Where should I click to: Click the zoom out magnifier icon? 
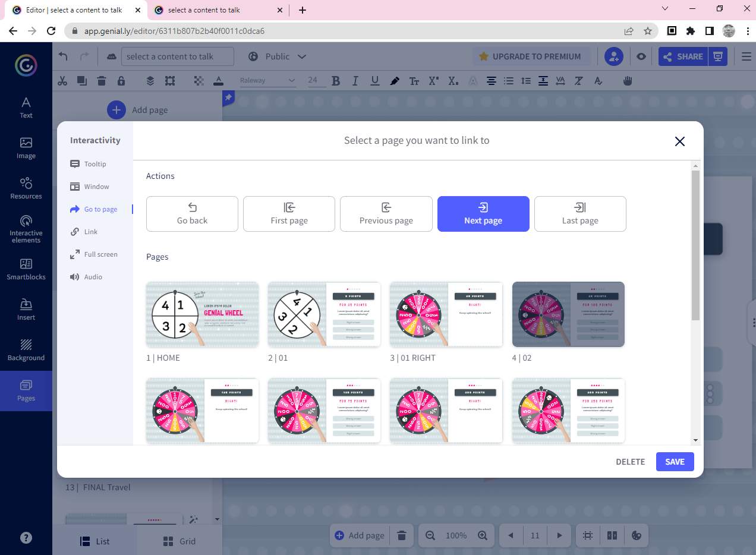(430, 535)
